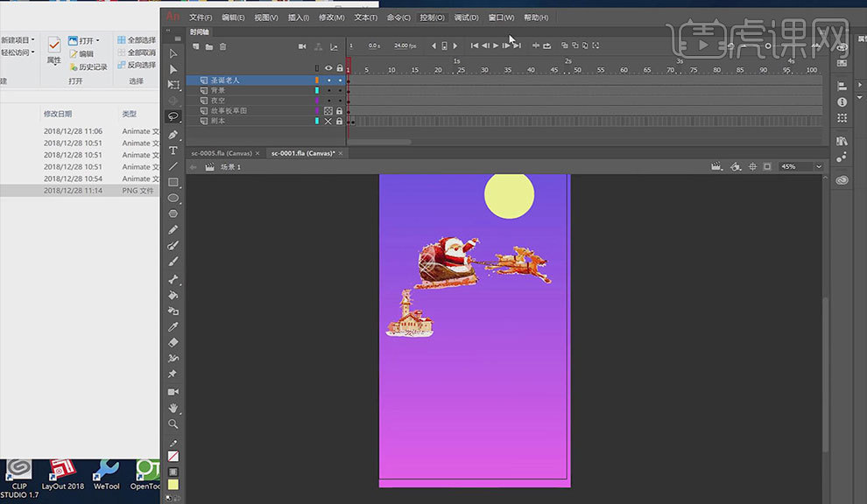This screenshot has width=867, height=504.
Task: Activate the Zoom magnifier tool
Action: (x=173, y=423)
